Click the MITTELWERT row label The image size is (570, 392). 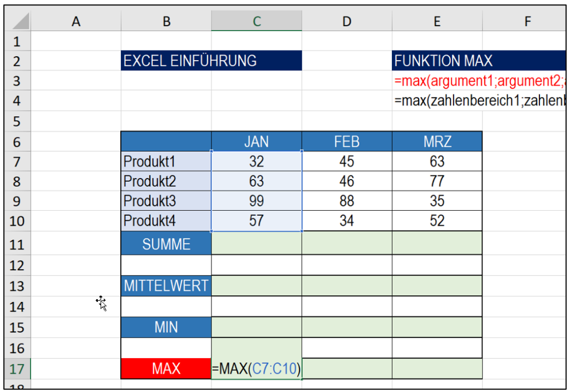click(166, 286)
